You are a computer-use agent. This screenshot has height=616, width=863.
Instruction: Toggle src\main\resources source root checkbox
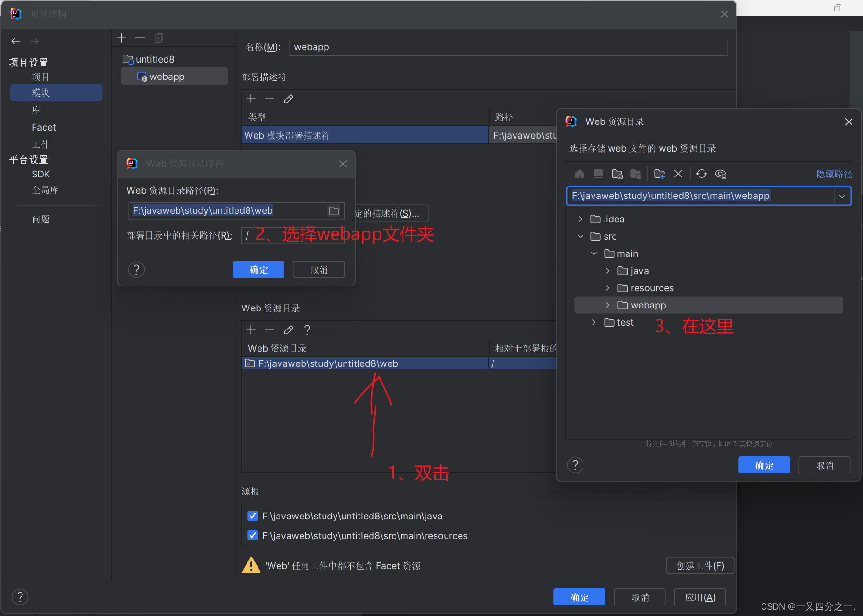[253, 536]
